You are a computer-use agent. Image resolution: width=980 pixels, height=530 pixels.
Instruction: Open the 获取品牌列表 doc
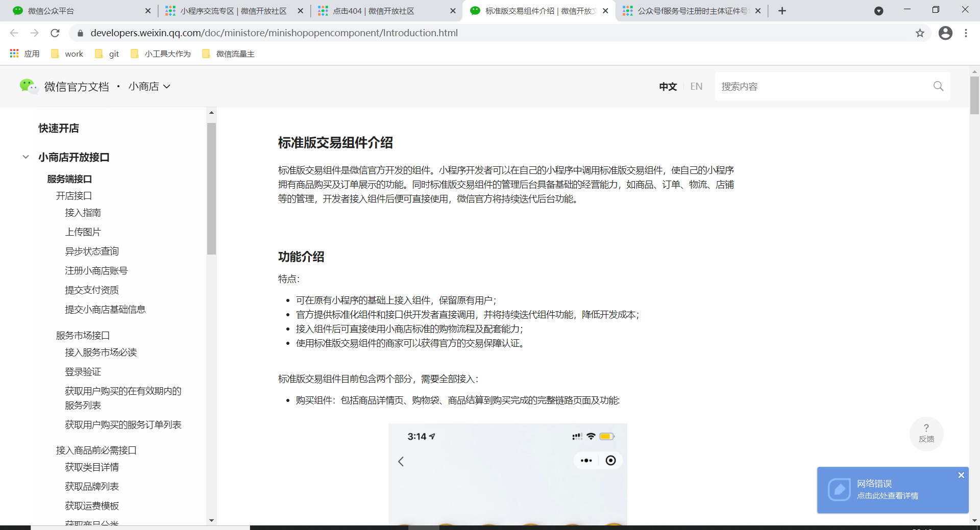[x=92, y=487]
